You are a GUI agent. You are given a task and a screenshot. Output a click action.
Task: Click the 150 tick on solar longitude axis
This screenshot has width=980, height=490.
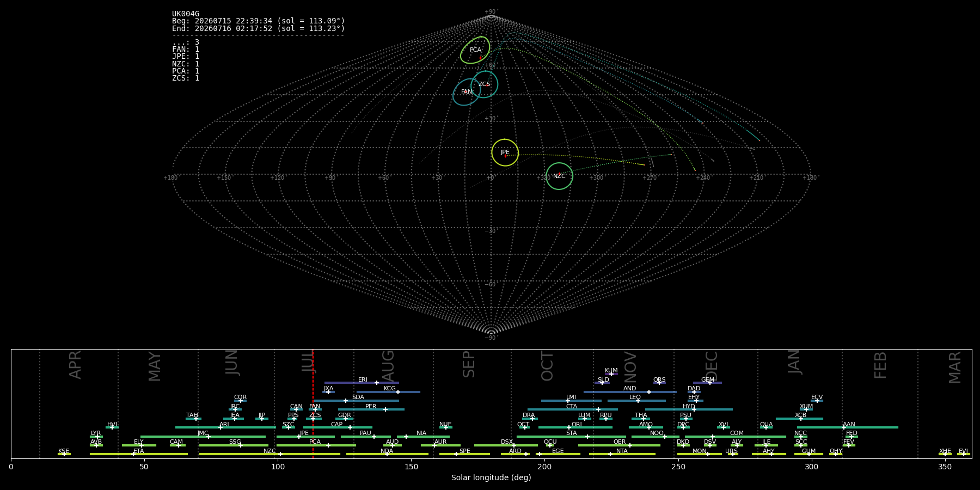pyautogui.click(x=411, y=467)
